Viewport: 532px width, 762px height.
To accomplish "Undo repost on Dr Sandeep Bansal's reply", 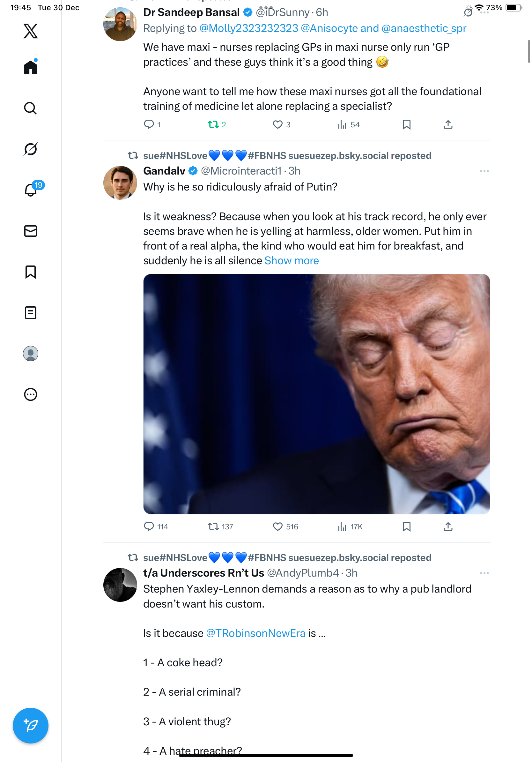I will (213, 125).
